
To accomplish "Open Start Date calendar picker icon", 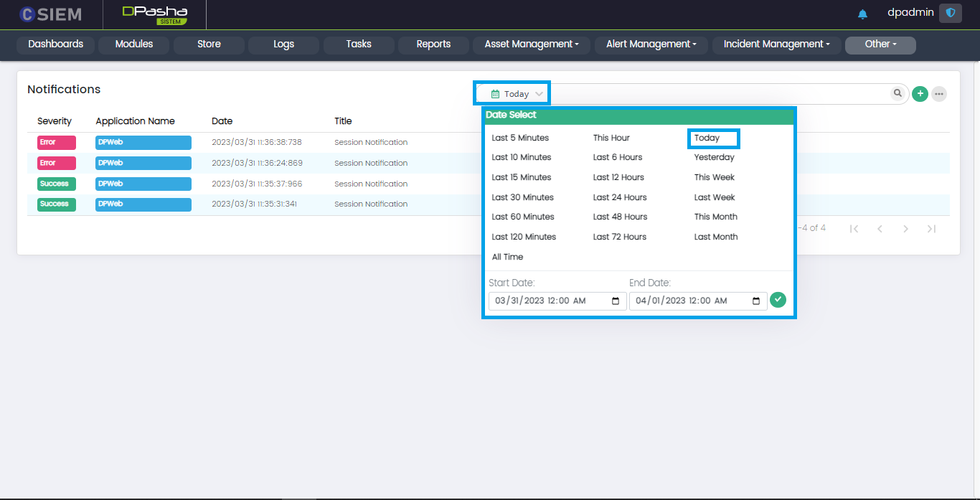I will [x=616, y=301].
